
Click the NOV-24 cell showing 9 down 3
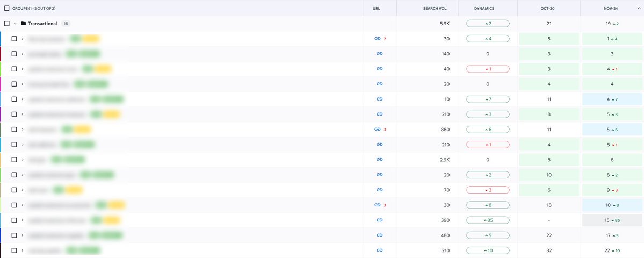[612, 190]
